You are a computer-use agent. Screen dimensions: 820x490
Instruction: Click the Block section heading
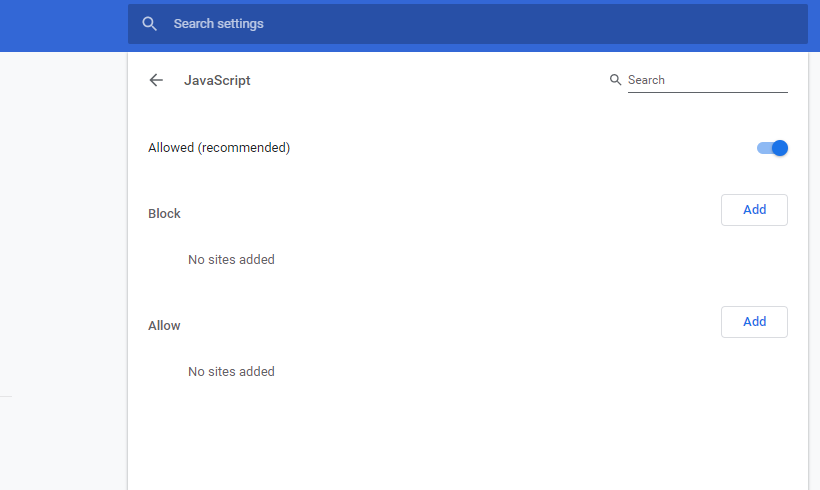[164, 214]
